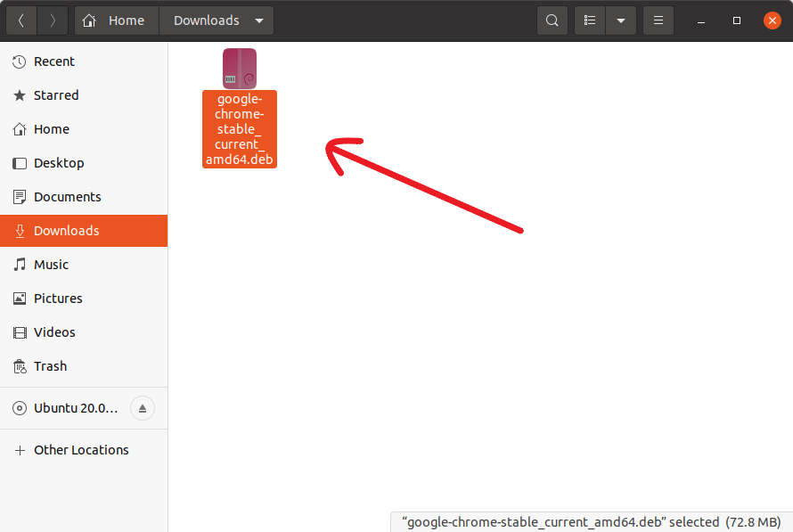
Task: Open Pictures folder in the sidebar
Action: pyautogui.click(x=84, y=299)
